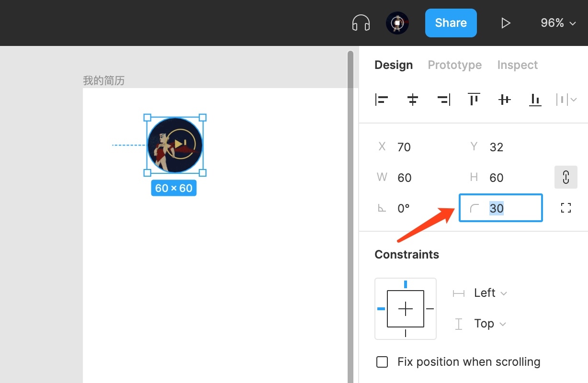Align vertical centers
The height and width of the screenshot is (383, 588).
coord(504,100)
